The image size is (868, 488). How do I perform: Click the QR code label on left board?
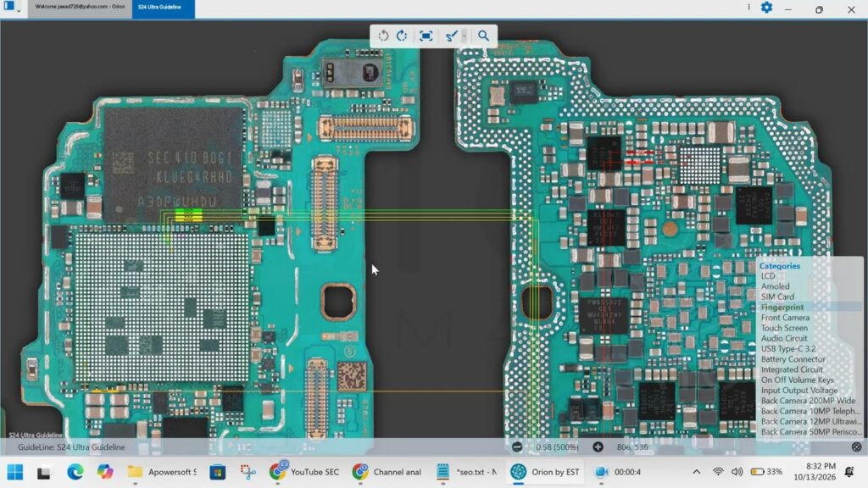click(352, 377)
